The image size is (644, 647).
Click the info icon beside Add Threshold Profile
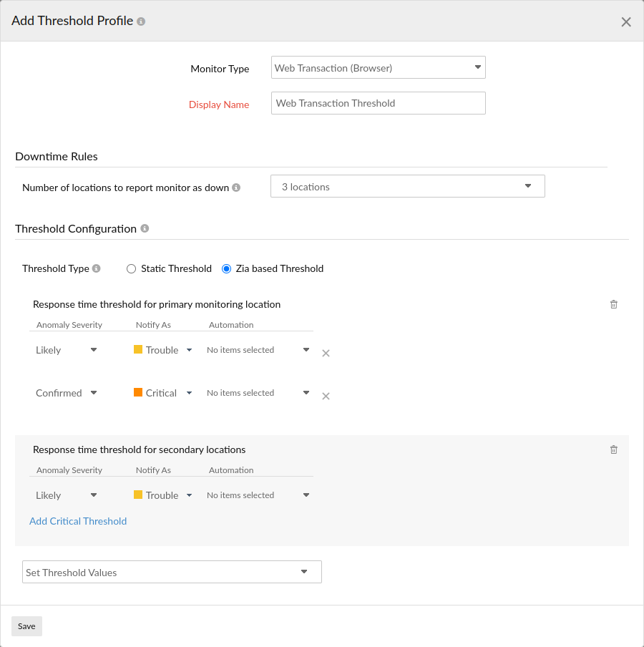click(140, 21)
